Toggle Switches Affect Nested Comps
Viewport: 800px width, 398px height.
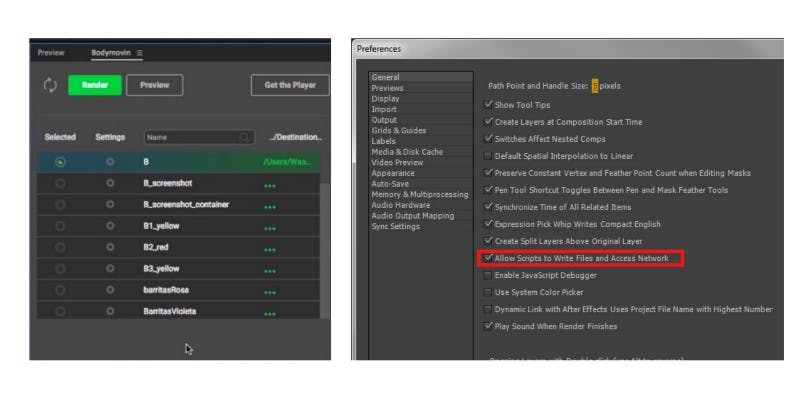488,139
